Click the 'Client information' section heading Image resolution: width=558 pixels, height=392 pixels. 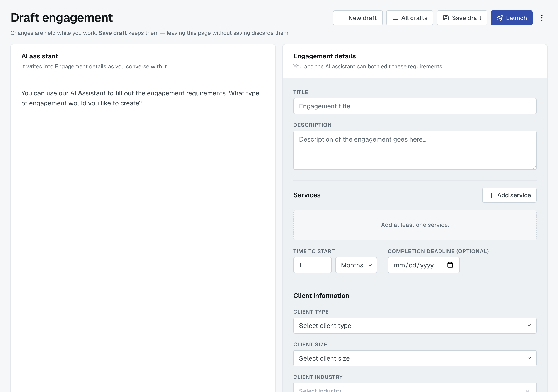[321, 296]
